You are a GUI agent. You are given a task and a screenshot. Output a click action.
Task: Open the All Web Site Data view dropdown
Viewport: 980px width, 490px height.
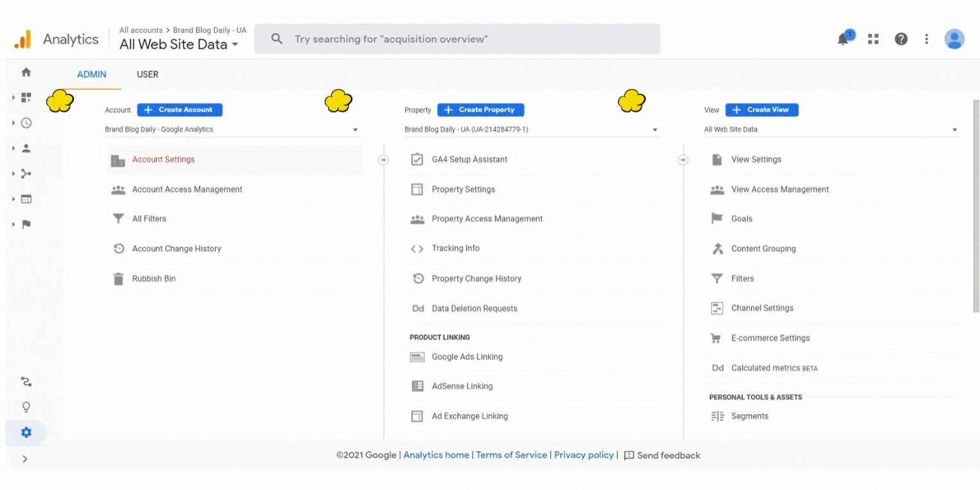[x=832, y=130]
